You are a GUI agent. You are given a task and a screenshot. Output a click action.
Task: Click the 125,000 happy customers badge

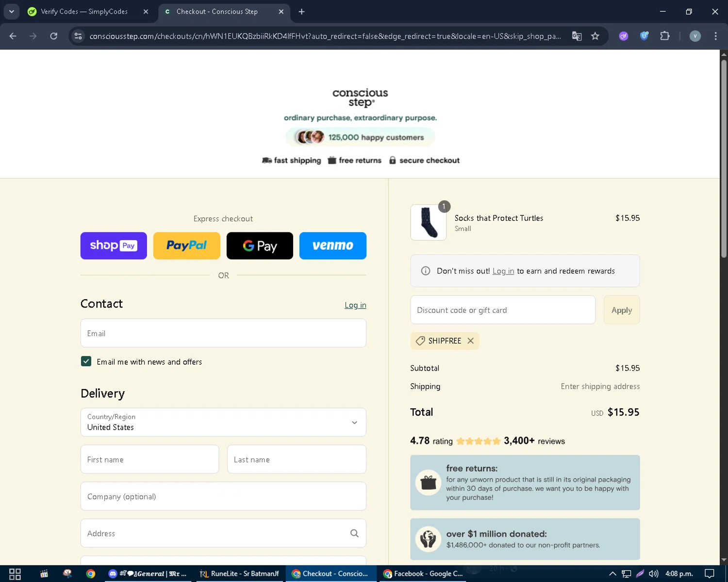360,137
